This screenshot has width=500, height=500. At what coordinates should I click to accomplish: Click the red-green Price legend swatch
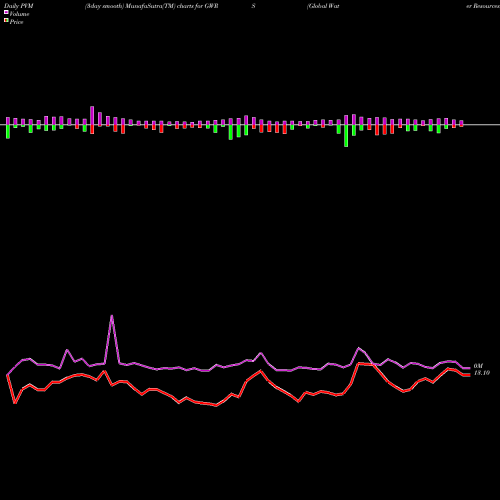6,21
